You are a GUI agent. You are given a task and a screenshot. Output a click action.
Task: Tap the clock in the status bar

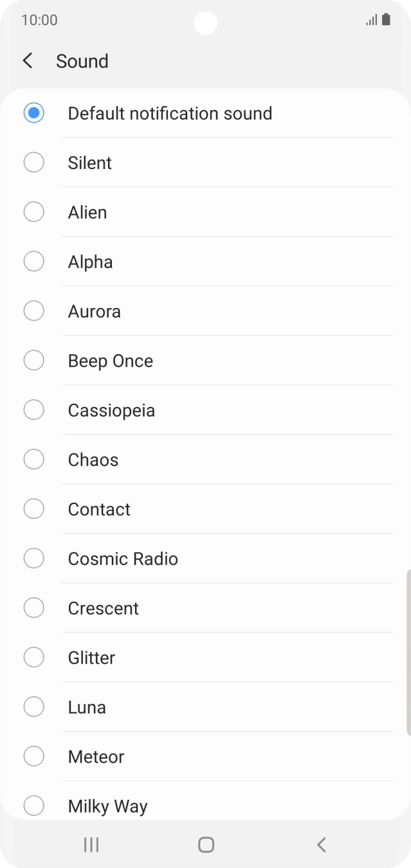[x=37, y=20]
